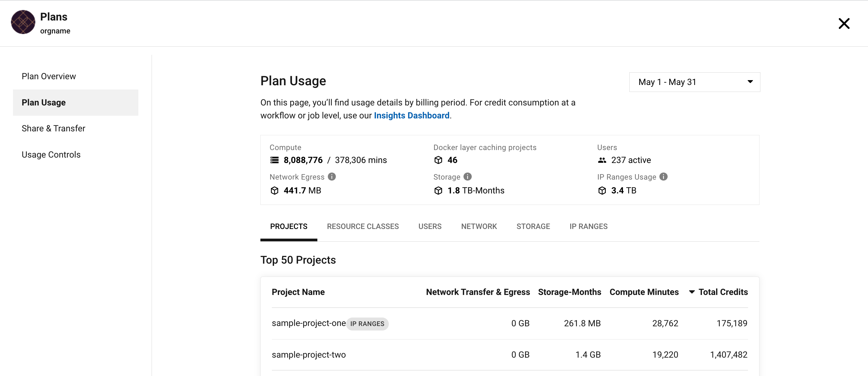Click the cube icon beside 441.7 MB
This screenshot has width=868, height=376.
click(274, 191)
